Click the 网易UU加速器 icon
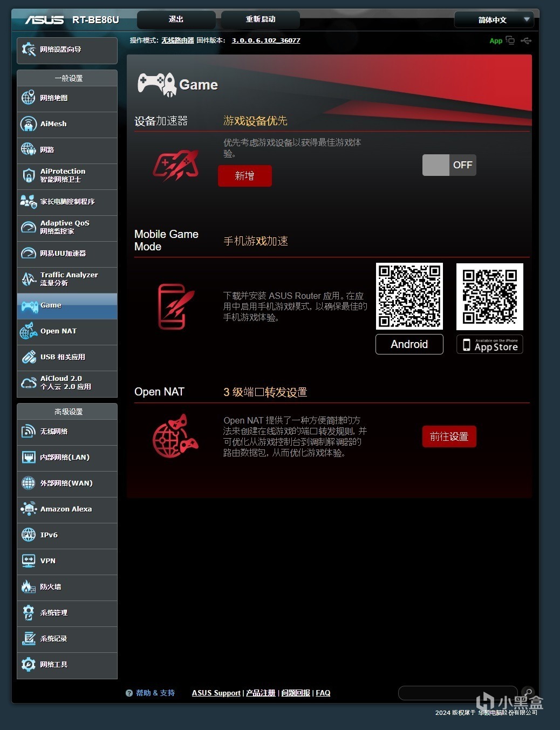 [x=28, y=253]
